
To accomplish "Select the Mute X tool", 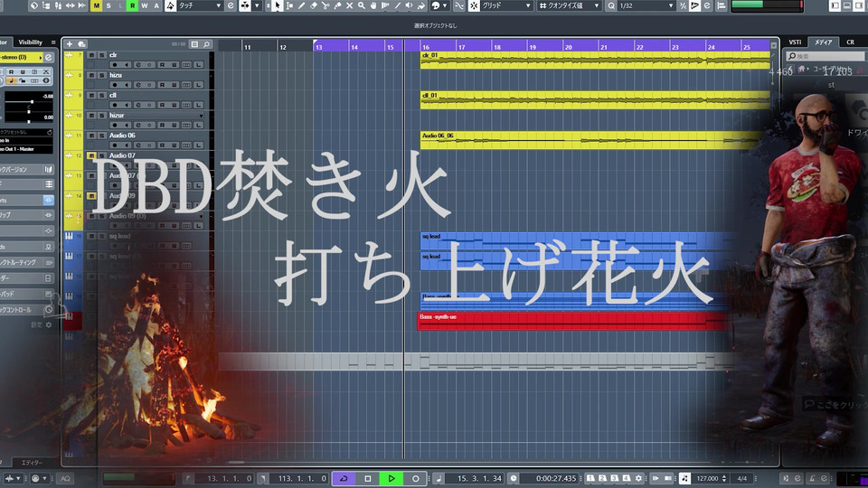I will click(x=349, y=5).
